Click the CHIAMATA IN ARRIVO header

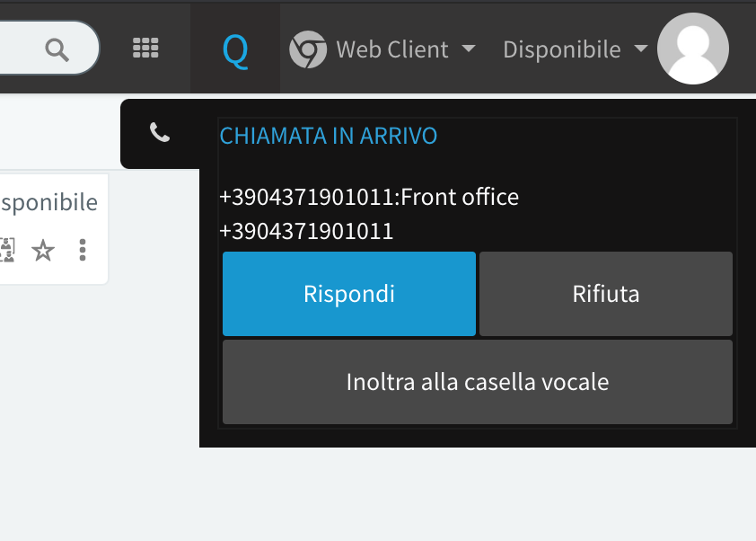tap(329, 136)
